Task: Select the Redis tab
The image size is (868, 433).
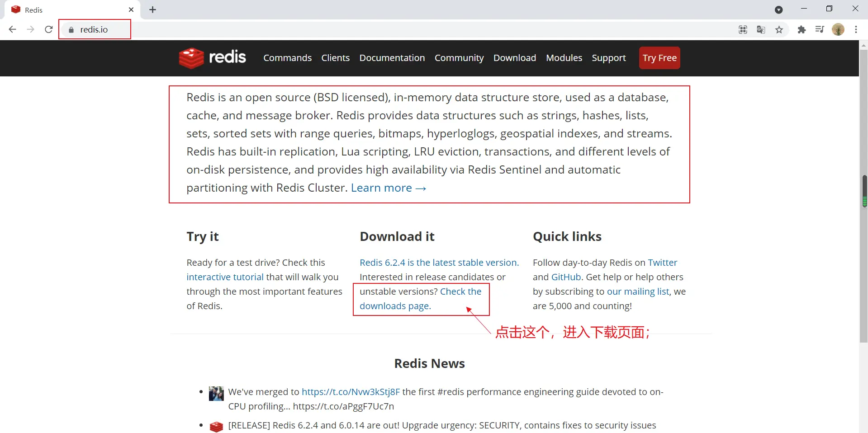Action: tap(72, 10)
